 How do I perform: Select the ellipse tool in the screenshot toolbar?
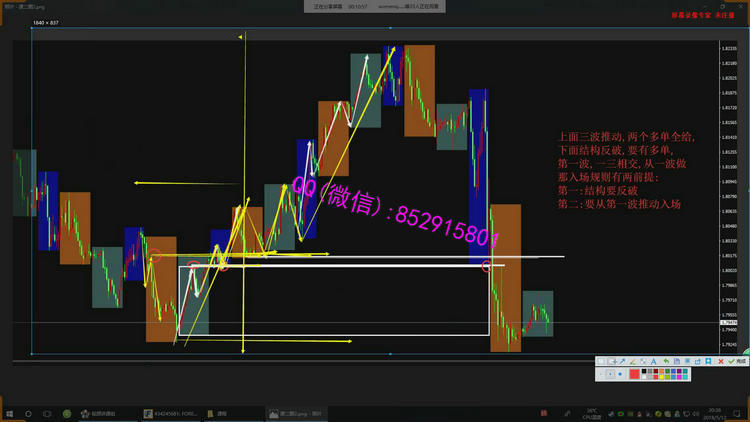(x=611, y=361)
